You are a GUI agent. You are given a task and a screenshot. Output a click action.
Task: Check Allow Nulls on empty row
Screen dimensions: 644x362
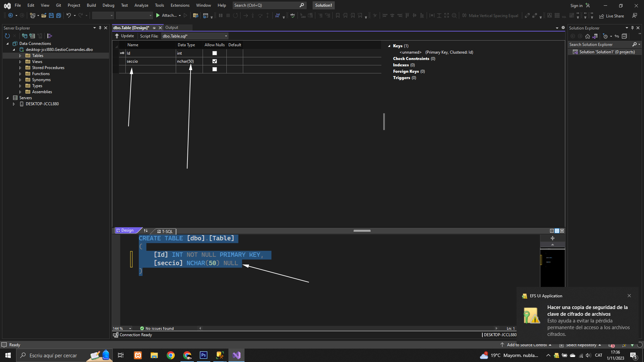point(215,69)
